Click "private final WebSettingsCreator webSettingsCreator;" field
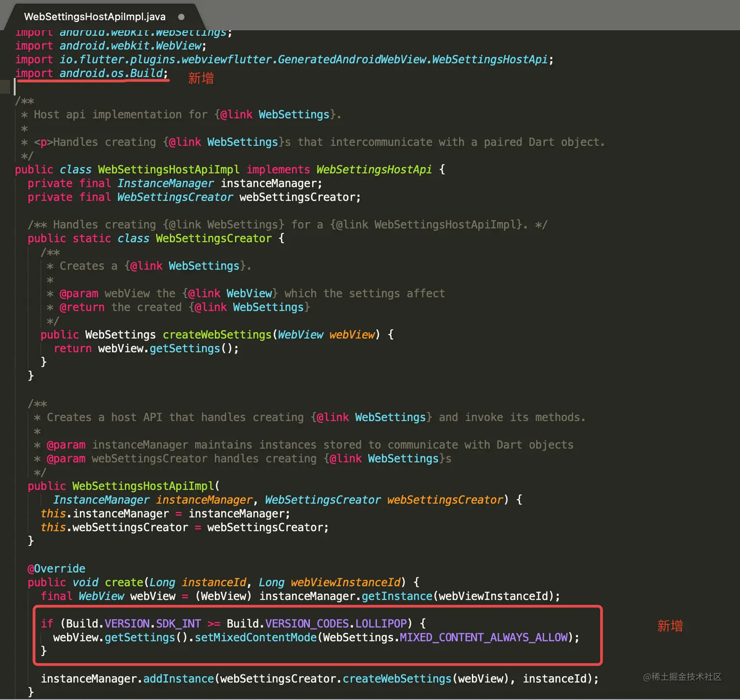This screenshot has height=700, width=740. click(194, 197)
